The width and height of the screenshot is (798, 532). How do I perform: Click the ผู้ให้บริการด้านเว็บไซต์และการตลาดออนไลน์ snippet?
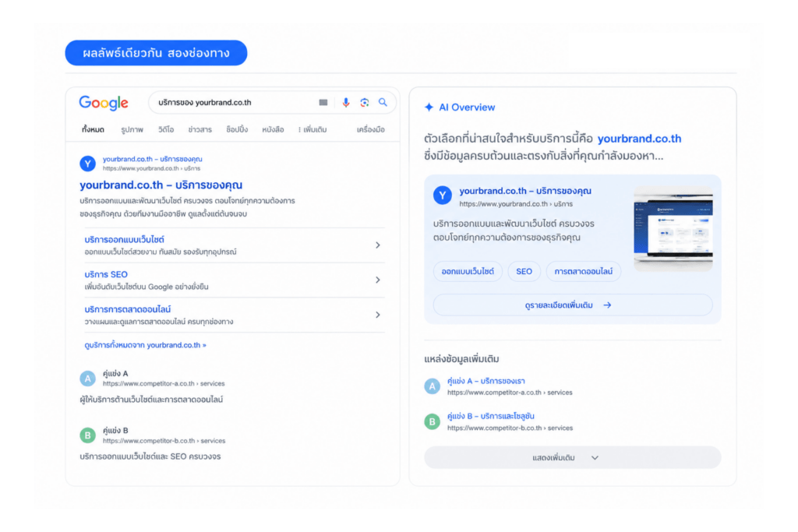[151, 400]
